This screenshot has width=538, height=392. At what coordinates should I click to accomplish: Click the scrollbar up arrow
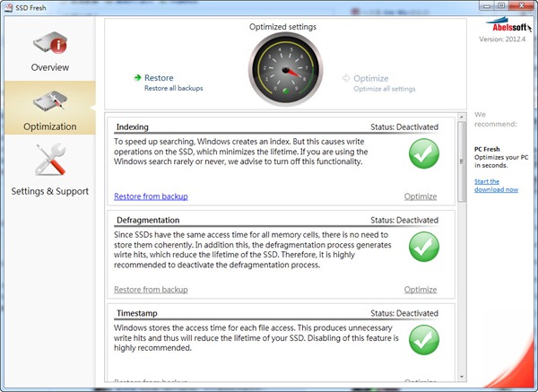(462, 117)
